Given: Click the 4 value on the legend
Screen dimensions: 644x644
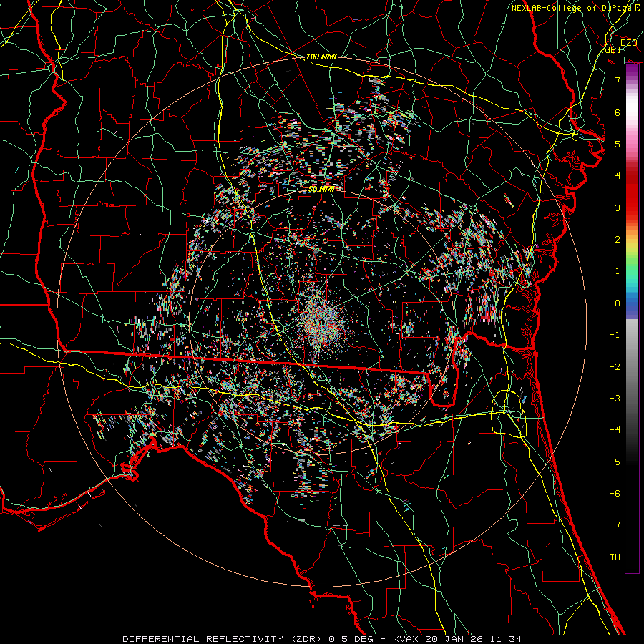Looking at the screenshot, I should (618, 176).
